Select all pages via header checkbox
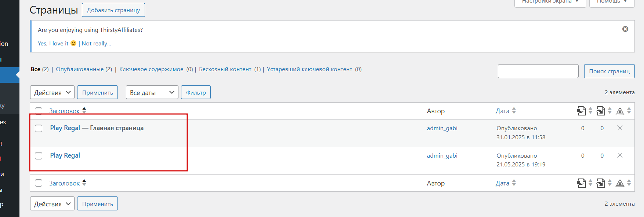The height and width of the screenshot is (217, 644). click(39, 111)
